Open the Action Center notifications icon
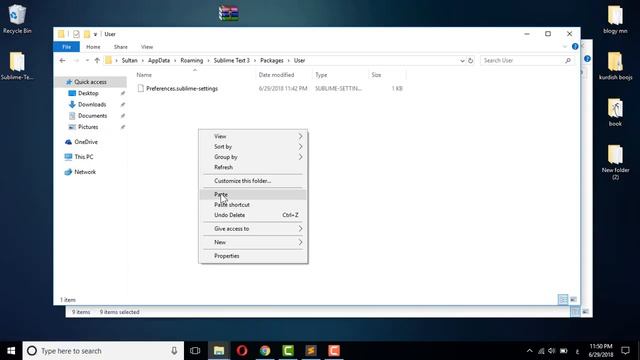 point(625,351)
